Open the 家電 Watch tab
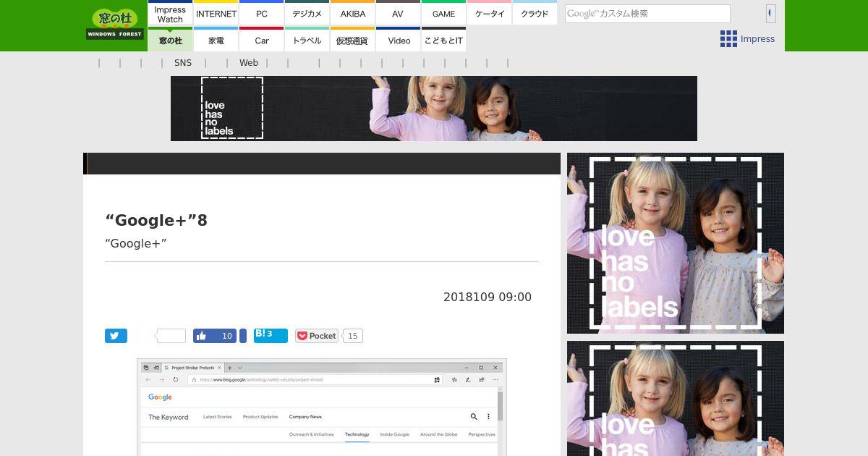Viewport: 868px width, 456px height. pyautogui.click(x=216, y=40)
